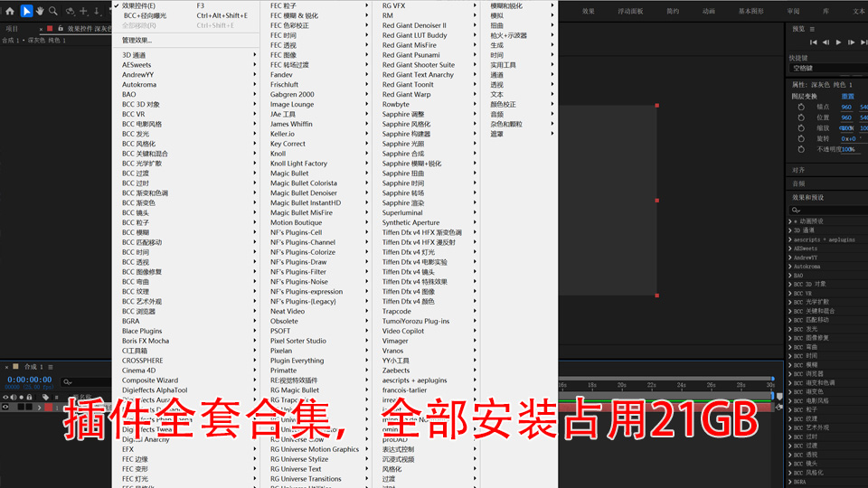The height and width of the screenshot is (488, 868).
Task: Select the Zoom magnifier tool
Action: tap(53, 11)
